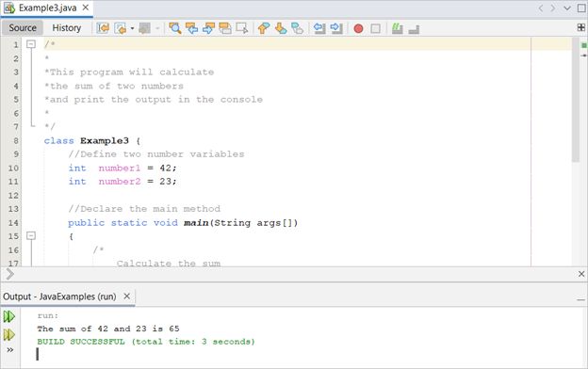588x369 pixels.
Task: Minimize the Output window with the dash
Action: (x=580, y=299)
